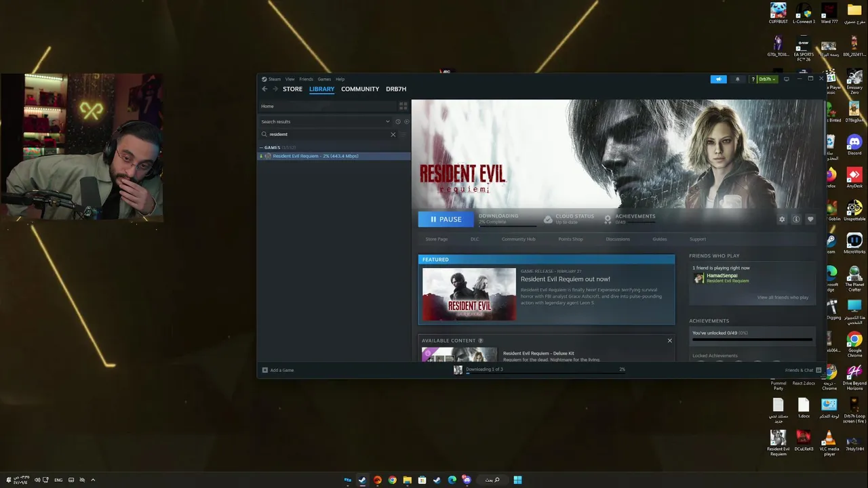Screen dimensions: 868x488
Task: Open the Help menu
Action: [340, 79]
